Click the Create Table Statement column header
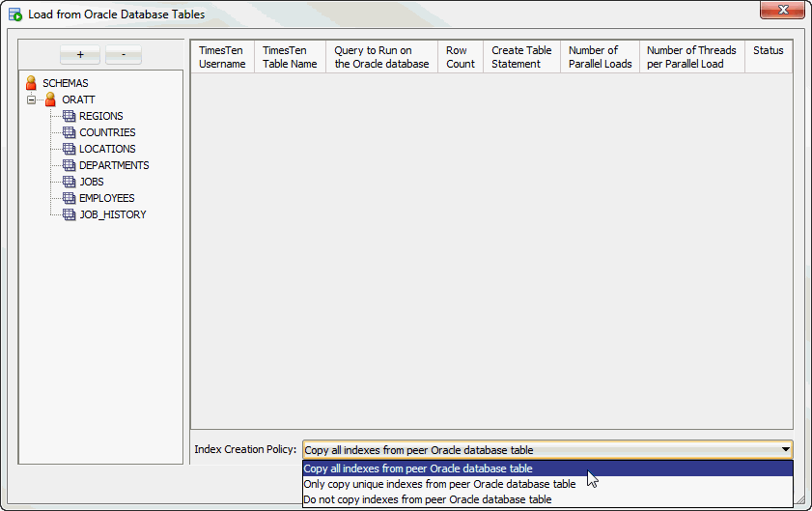 point(521,57)
